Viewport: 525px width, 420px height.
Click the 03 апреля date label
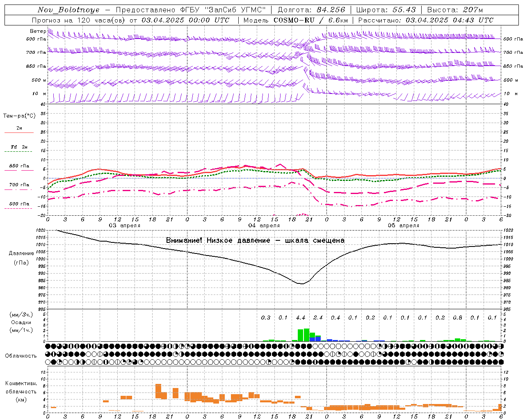coord(124,226)
